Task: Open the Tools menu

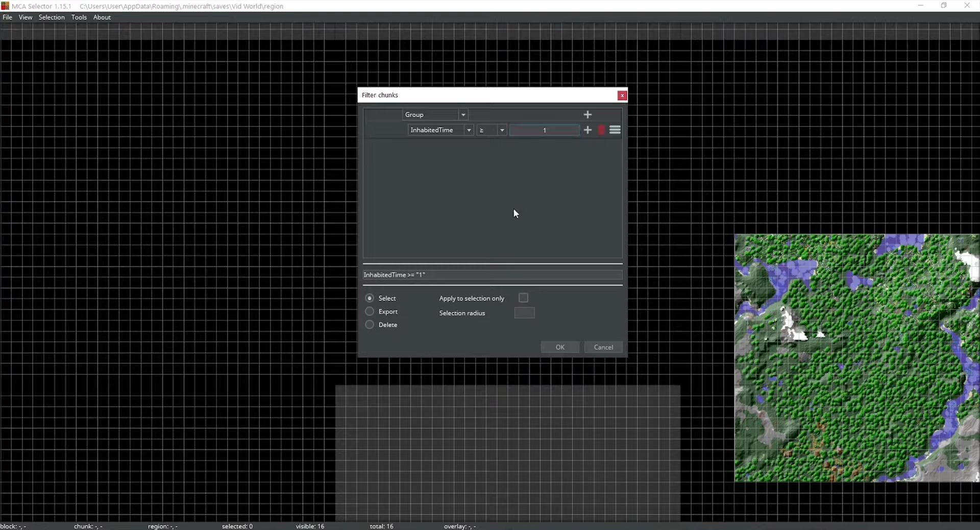Action: [79, 17]
